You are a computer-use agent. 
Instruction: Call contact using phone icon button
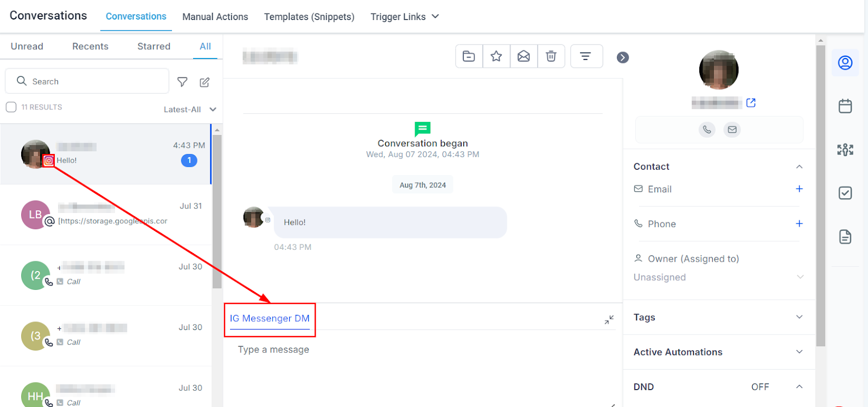707,130
